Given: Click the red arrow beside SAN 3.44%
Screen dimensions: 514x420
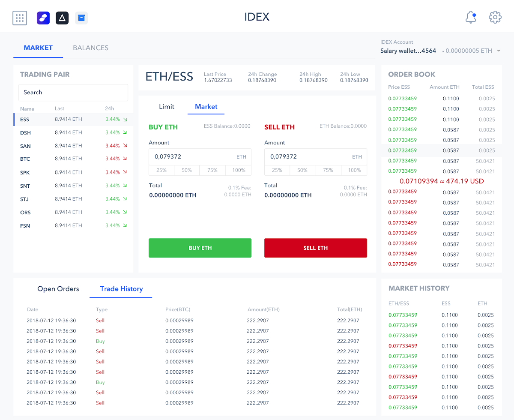Looking at the screenshot, I should [125, 146].
